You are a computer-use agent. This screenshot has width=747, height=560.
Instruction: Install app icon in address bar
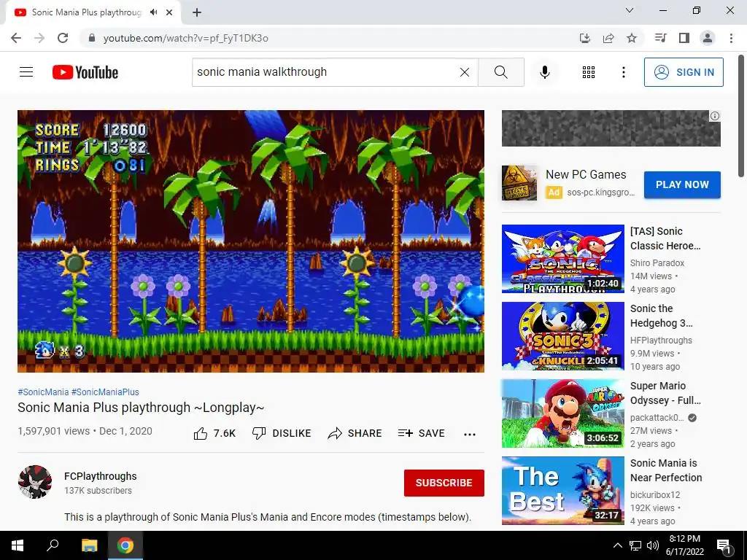tap(585, 38)
